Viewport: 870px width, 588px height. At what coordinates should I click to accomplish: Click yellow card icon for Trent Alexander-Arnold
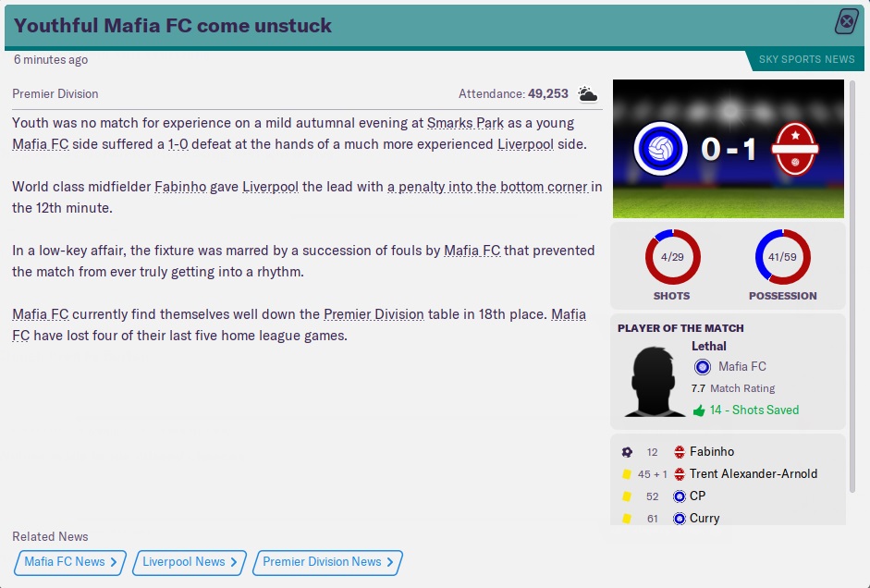[628, 474]
